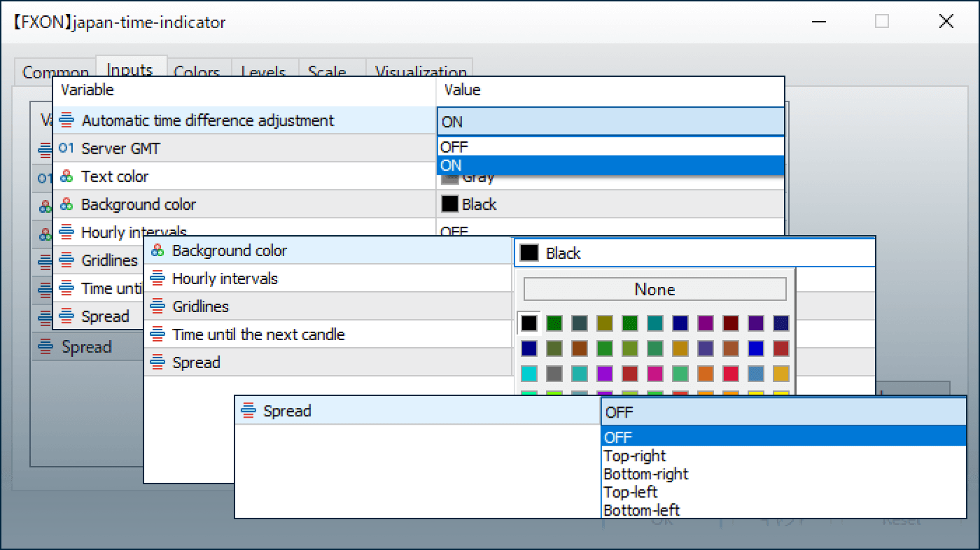
Task: Open the Levels tab
Action: (264, 71)
